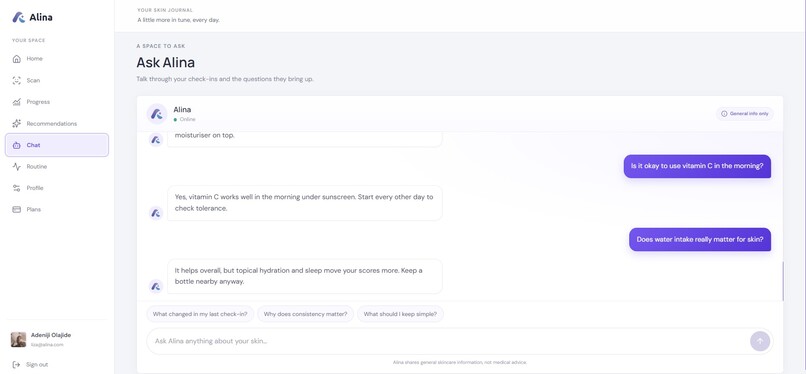Open Recommendations from the sidebar
The image size is (806, 374).
pos(57,123)
